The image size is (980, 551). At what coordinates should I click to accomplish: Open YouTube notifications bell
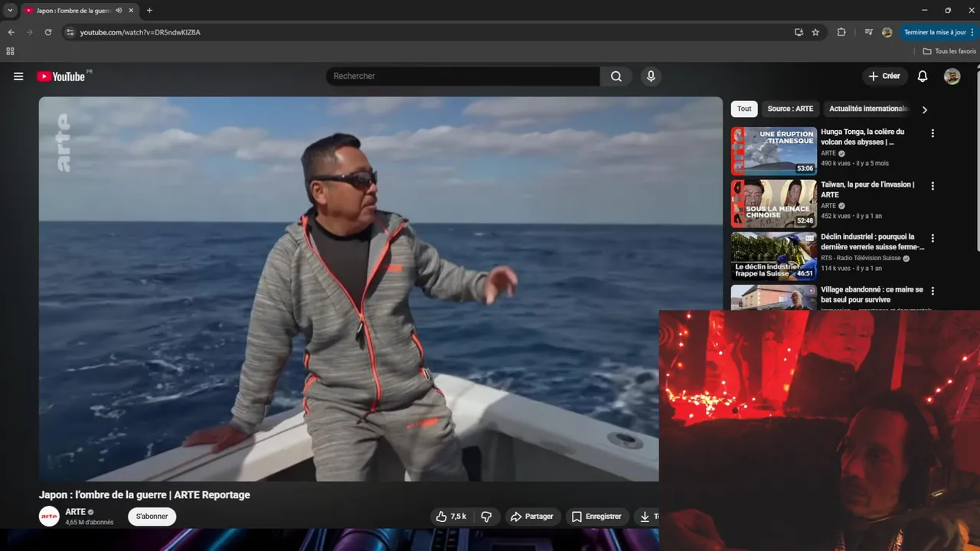coord(923,77)
